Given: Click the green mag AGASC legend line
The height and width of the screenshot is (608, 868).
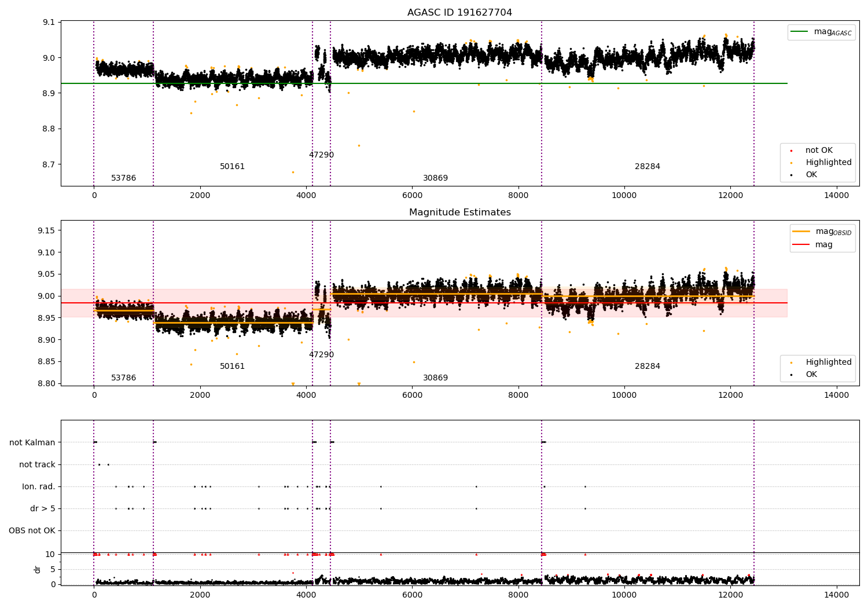Looking at the screenshot, I should [x=799, y=32].
